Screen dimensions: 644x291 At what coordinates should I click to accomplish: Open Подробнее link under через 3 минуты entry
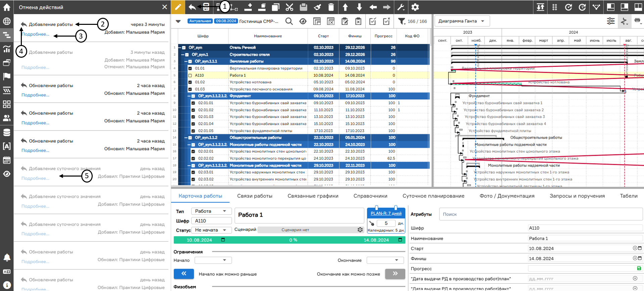(35, 34)
